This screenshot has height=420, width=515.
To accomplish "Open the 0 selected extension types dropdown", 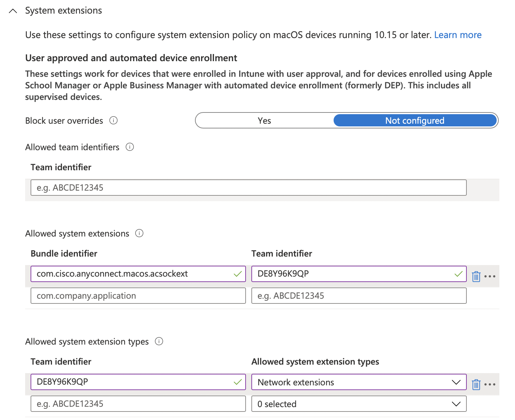I will pos(359,404).
